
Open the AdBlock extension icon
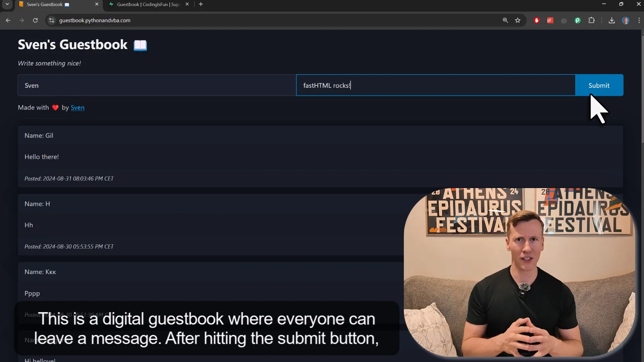pos(536,20)
